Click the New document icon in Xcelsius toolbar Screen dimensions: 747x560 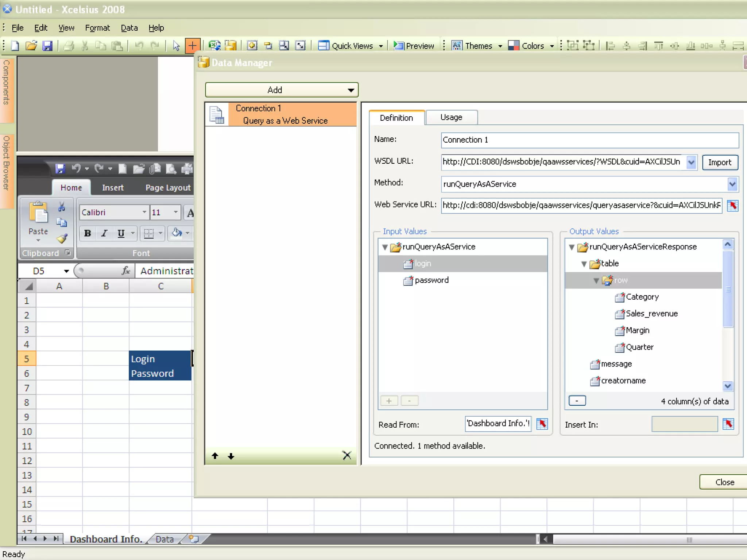click(x=15, y=46)
